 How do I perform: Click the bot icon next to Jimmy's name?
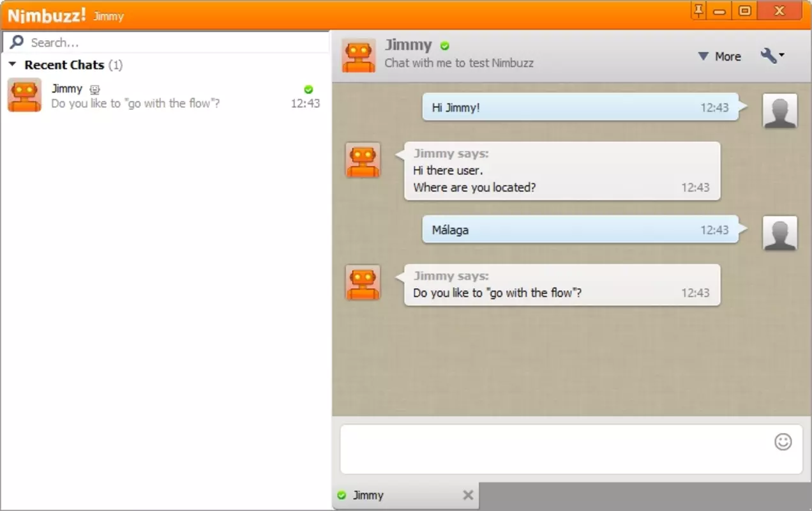pos(94,90)
